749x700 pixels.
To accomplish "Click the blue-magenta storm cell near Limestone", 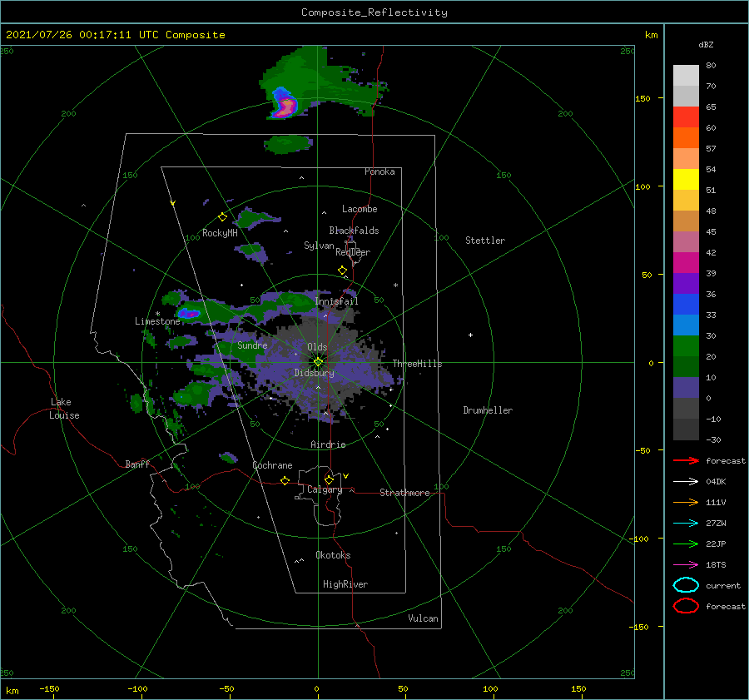I will tap(189, 314).
